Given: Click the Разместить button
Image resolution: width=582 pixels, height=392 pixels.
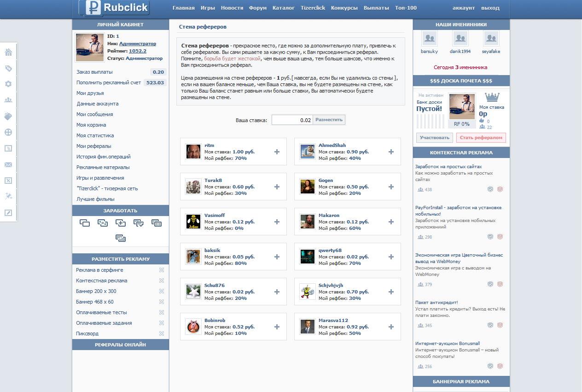Looking at the screenshot, I should pyautogui.click(x=329, y=120).
